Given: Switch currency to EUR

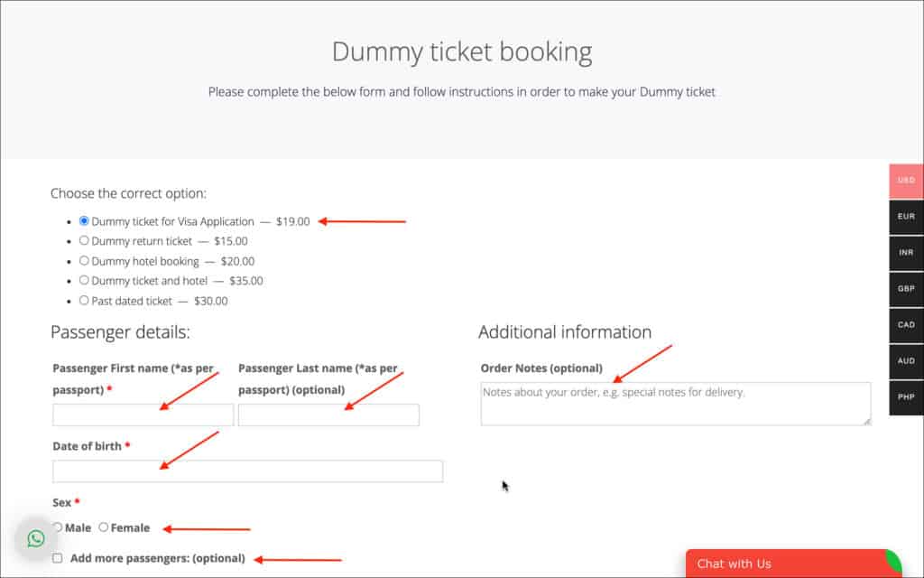Looking at the screenshot, I should tap(906, 217).
